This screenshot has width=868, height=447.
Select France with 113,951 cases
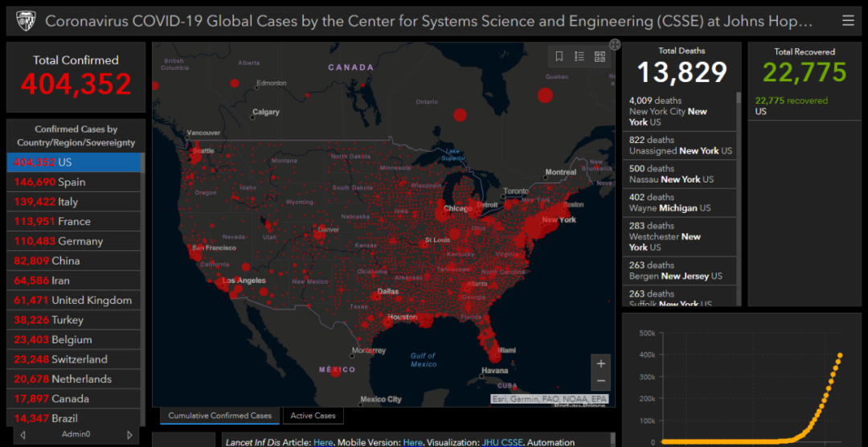point(74,222)
